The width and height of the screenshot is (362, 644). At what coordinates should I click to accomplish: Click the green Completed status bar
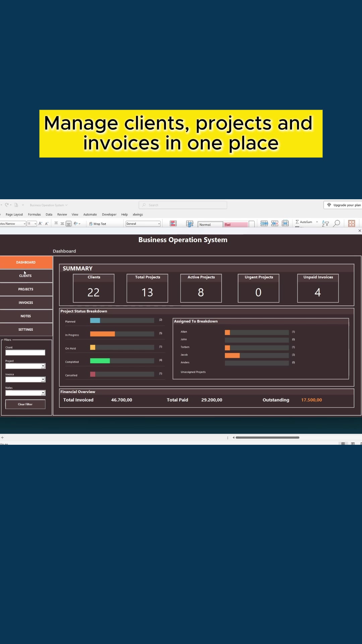click(100, 361)
